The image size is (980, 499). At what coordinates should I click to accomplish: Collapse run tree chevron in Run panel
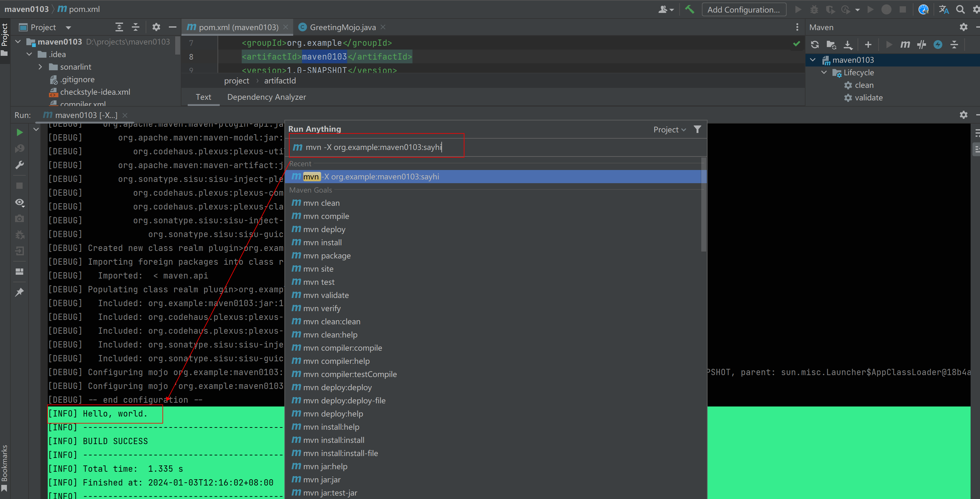click(36, 129)
